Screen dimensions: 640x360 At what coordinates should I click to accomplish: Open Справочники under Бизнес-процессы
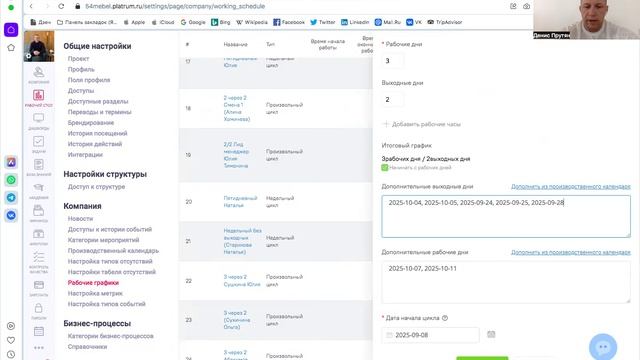(x=87, y=347)
